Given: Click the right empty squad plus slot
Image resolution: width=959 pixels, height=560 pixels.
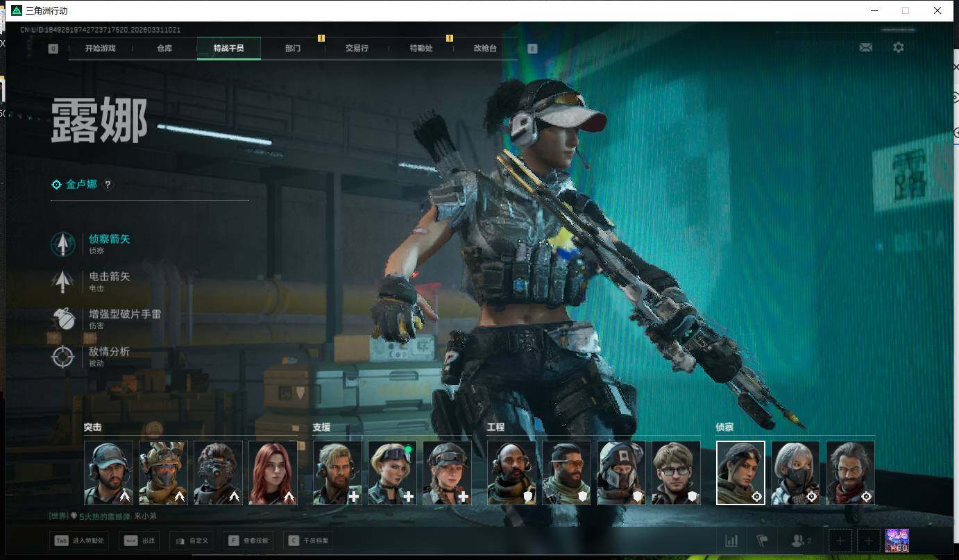Looking at the screenshot, I should [868, 541].
